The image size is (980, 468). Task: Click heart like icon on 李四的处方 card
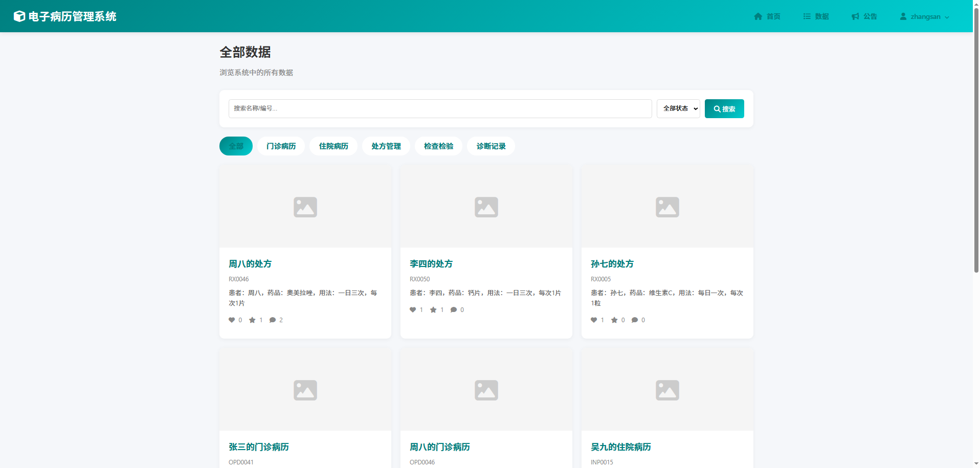pyautogui.click(x=413, y=310)
